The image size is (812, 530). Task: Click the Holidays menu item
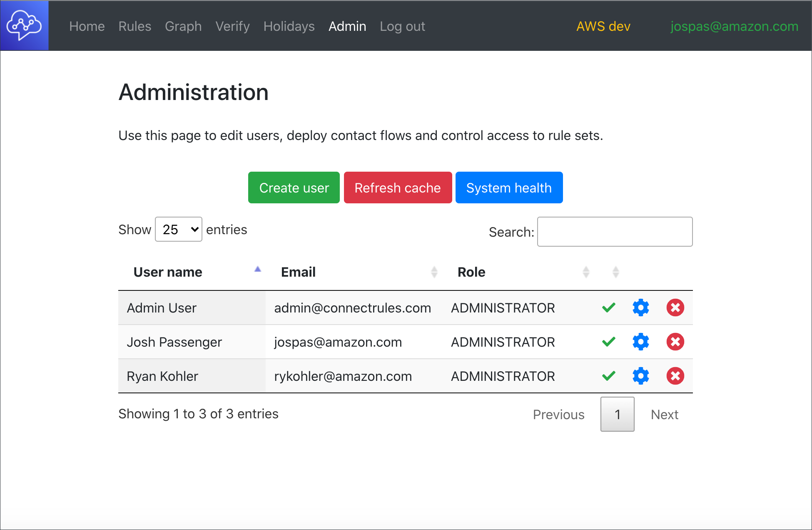289,25
